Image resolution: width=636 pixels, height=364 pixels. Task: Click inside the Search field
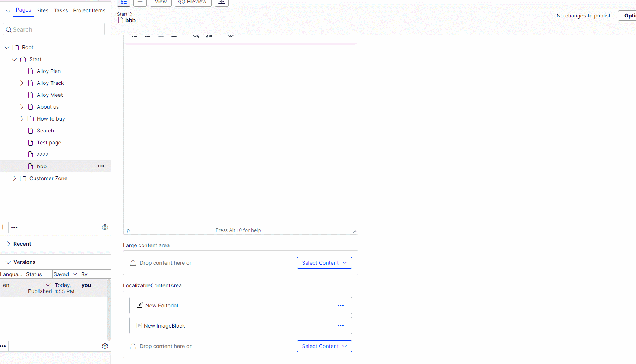point(54,29)
